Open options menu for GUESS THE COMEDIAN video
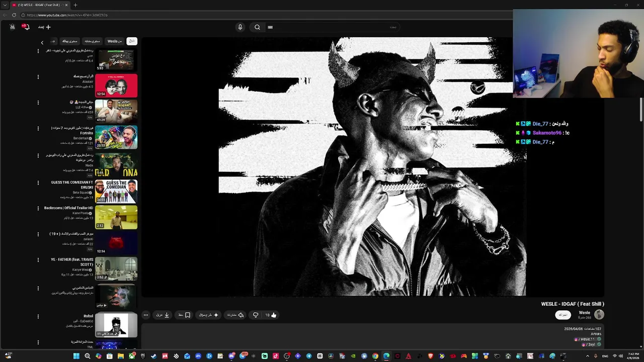The image size is (644, 362). click(x=38, y=183)
